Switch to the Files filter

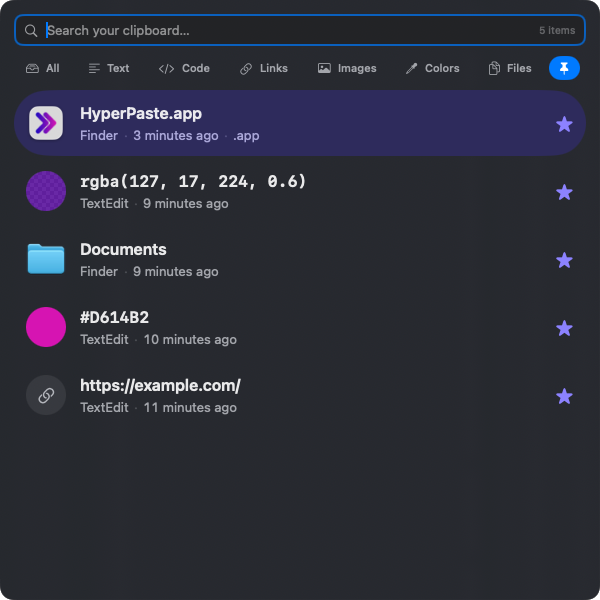(x=510, y=68)
